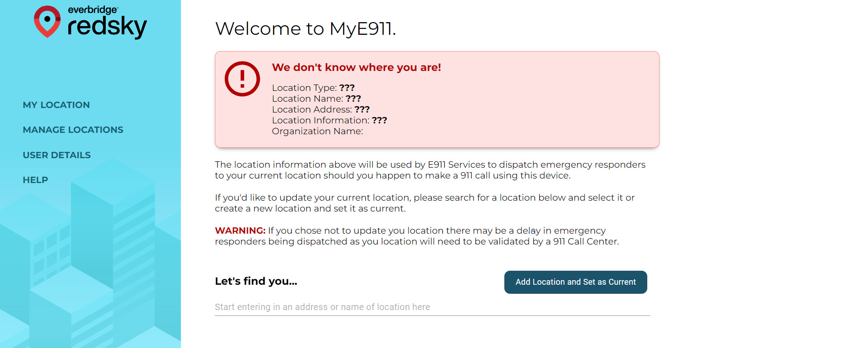
Task: Click the red exclamation warning icon
Action: pyautogui.click(x=242, y=79)
